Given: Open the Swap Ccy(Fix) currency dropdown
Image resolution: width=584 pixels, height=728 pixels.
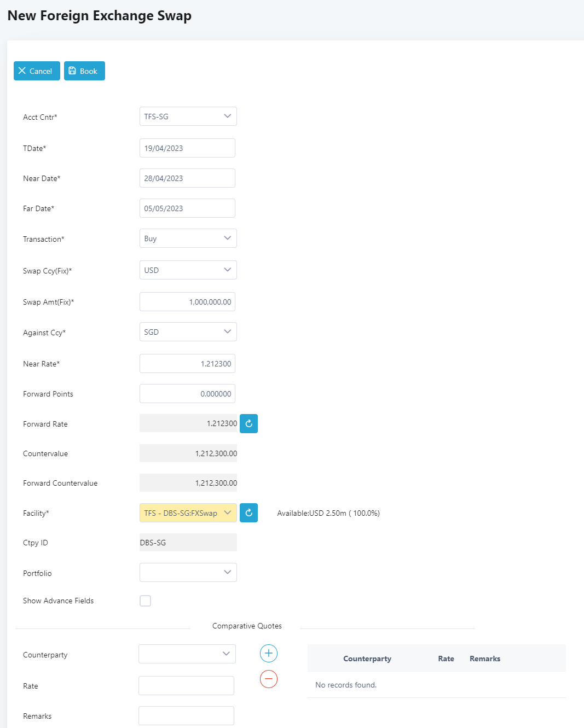Looking at the screenshot, I should click(188, 270).
